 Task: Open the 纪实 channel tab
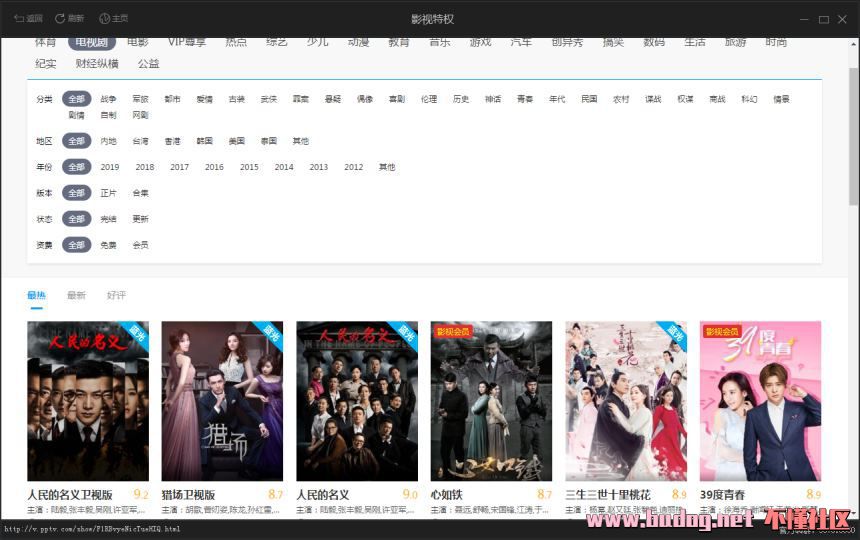(x=46, y=64)
